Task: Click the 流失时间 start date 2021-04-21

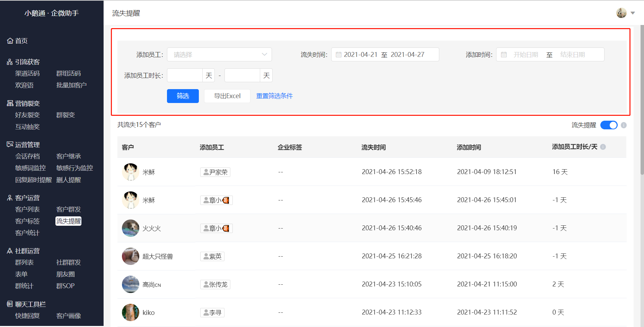Action: [361, 55]
